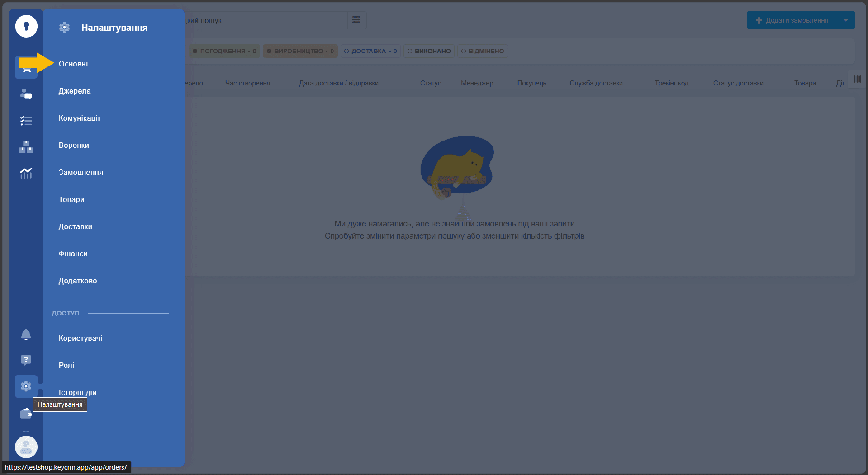
Task: Enable the ВИКОНАНО status filter
Action: [429, 51]
